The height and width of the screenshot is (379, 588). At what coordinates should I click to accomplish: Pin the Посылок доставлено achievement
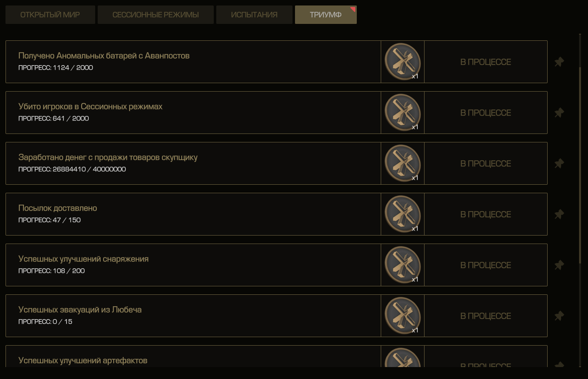[x=559, y=214]
